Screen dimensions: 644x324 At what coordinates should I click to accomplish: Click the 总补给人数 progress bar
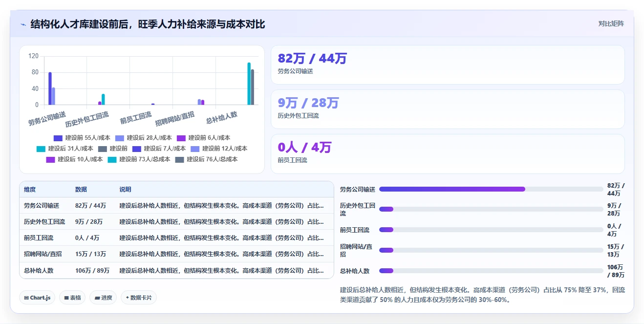pyautogui.click(x=491, y=271)
